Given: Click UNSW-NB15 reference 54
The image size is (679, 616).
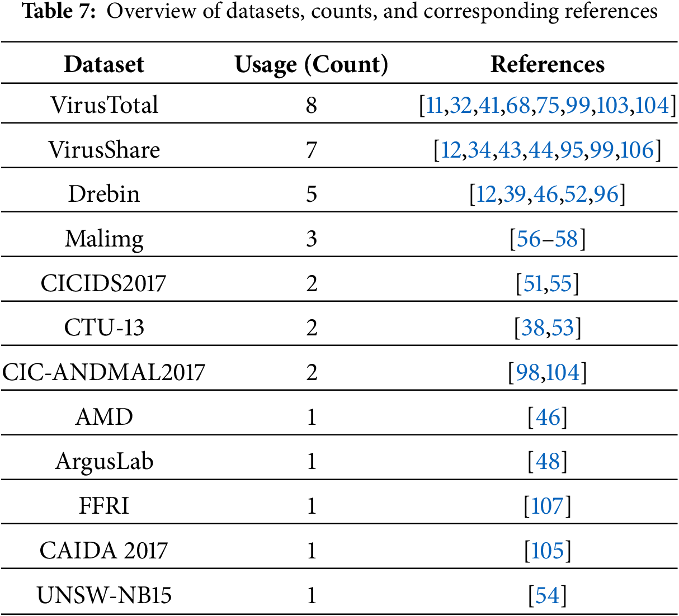Looking at the screenshot, I should [x=548, y=595].
